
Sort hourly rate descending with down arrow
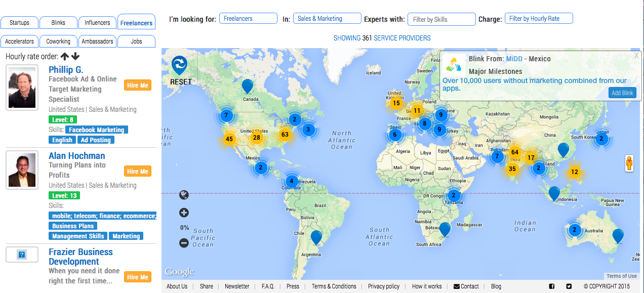[x=75, y=57]
